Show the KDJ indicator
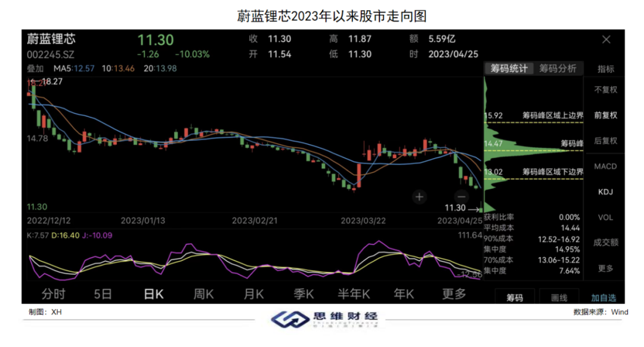The height and width of the screenshot is (347, 644). 605,192
